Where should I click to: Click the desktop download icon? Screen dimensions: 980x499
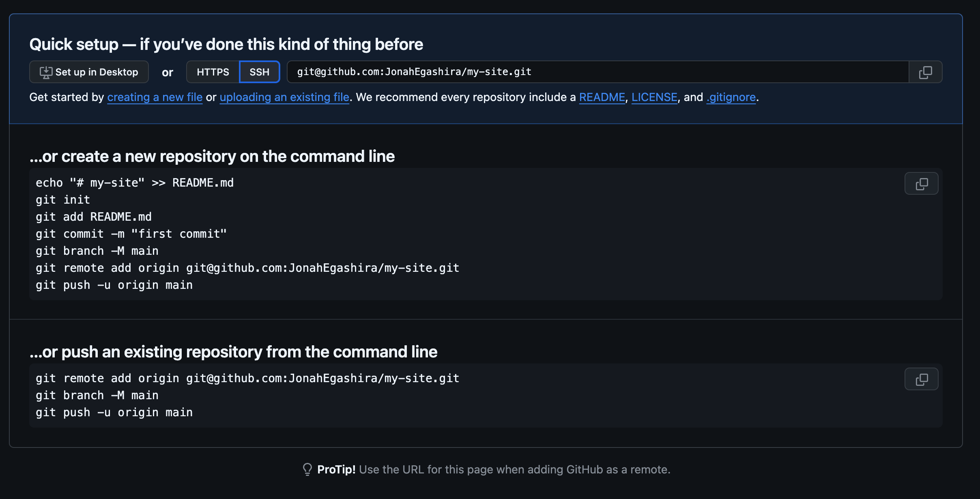46,71
